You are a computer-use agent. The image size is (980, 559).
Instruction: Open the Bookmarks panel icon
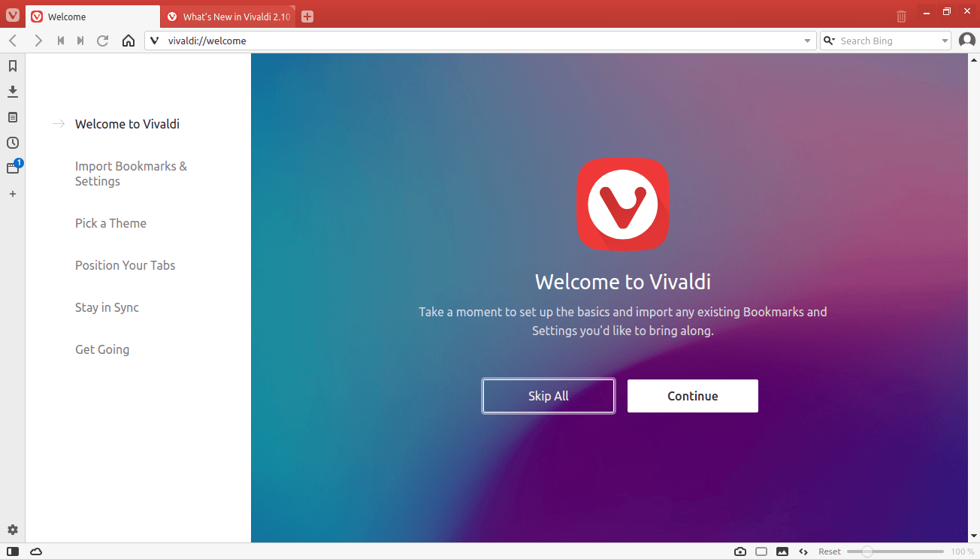[13, 66]
